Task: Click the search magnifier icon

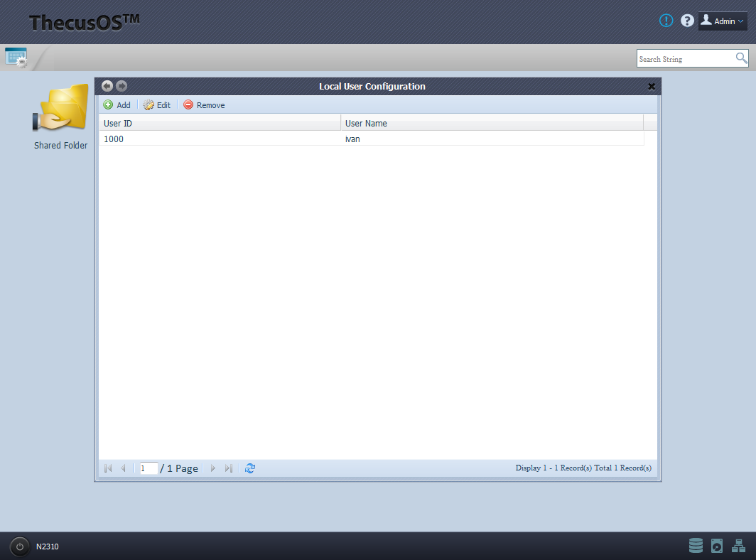Action: click(741, 58)
